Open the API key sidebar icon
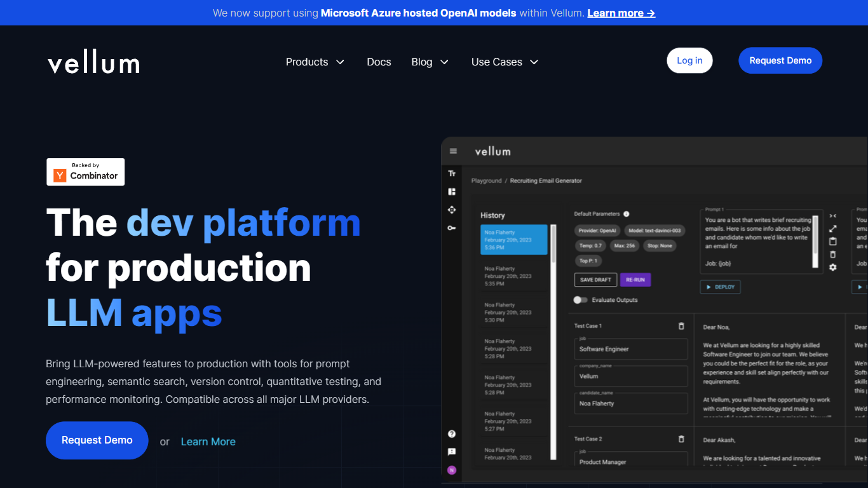868x488 pixels. [452, 227]
